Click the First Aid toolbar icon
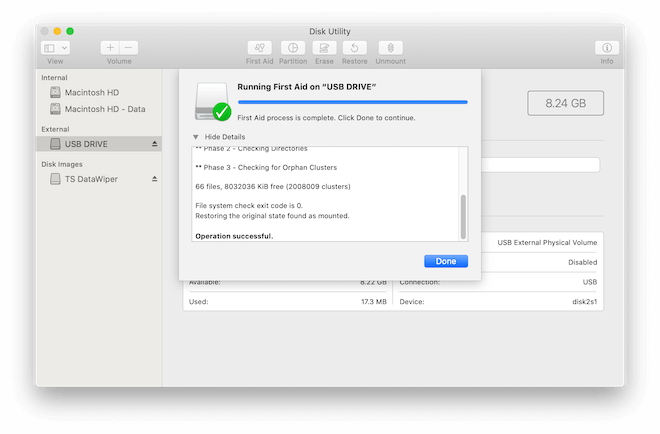The image size is (660, 434). 260,48
